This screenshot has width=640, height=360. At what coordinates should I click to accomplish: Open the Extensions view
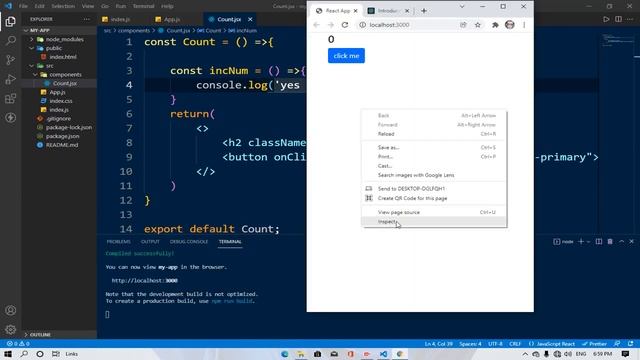click(11, 98)
